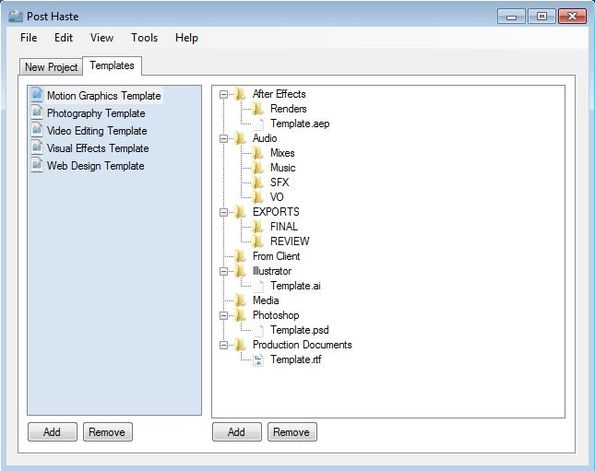Select the 'Template.aep' tree row label
This screenshot has width=595, height=471.
[300, 124]
